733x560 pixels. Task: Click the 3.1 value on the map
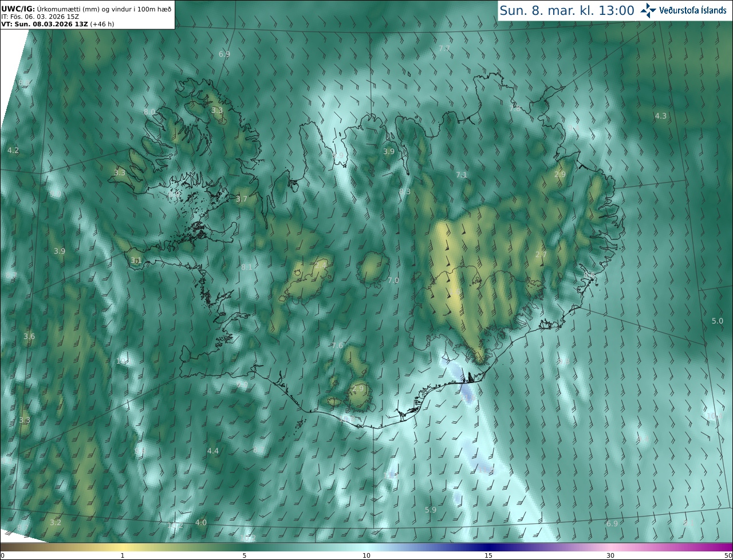click(136, 260)
